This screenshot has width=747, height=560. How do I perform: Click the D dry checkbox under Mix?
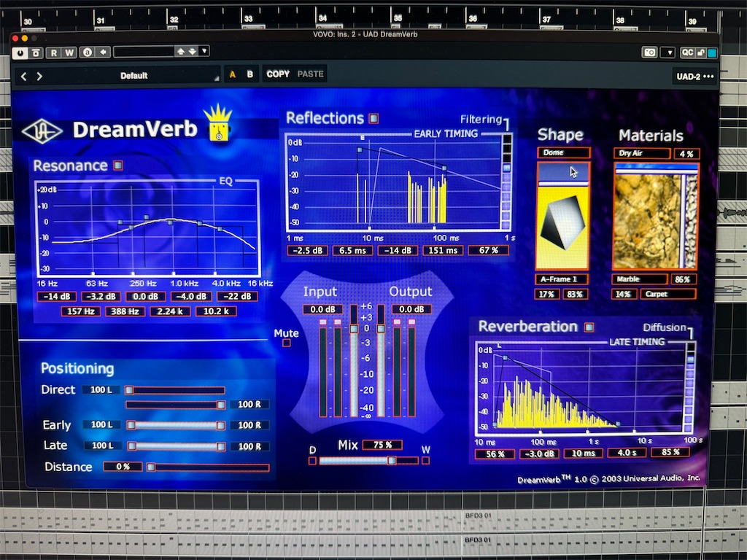[312, 461]
